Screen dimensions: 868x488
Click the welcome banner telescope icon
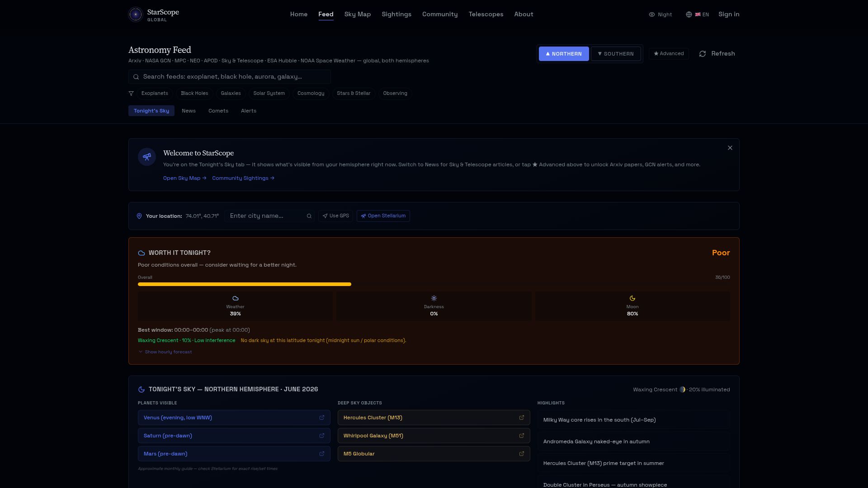tap(147, 157)
